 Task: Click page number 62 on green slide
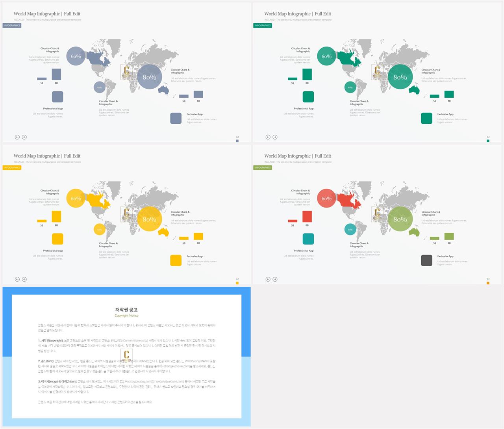488,137
